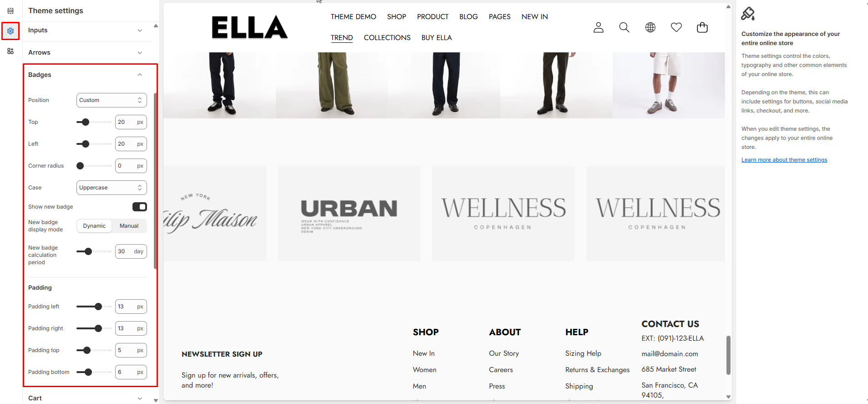868x404 pixels.
Task: Open the search magnifier icon
Action: (x=624, y=28)
